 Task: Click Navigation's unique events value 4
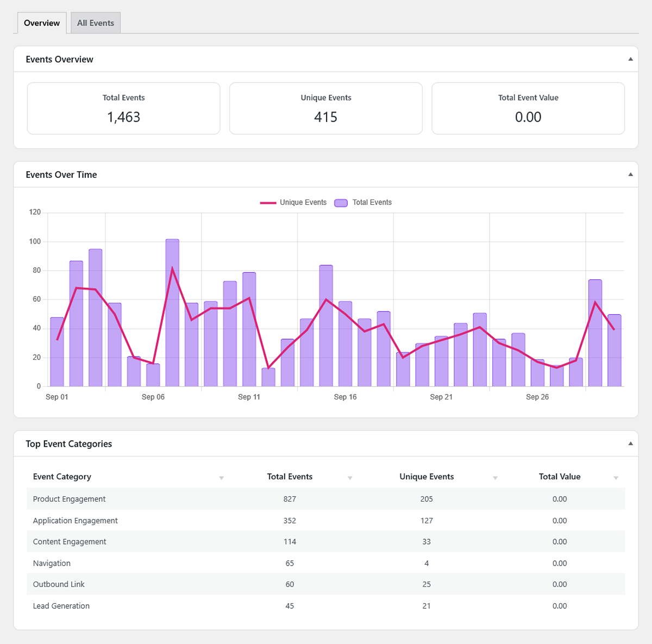pos(427,564)
